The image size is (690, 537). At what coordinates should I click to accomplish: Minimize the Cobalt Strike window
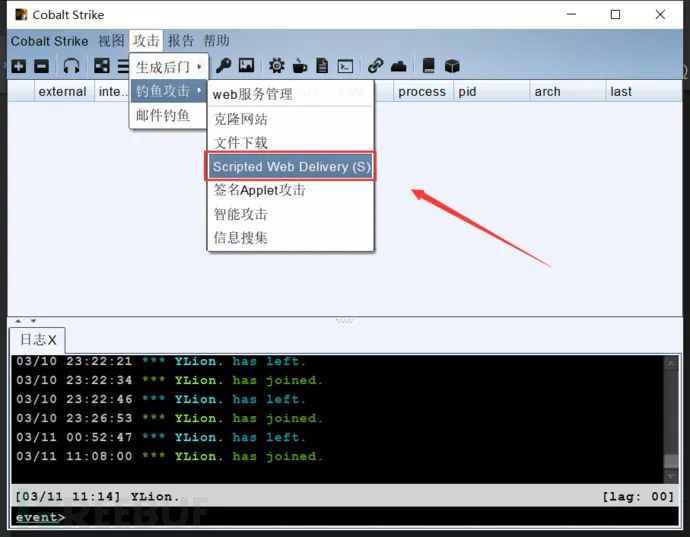pos(571,15)
